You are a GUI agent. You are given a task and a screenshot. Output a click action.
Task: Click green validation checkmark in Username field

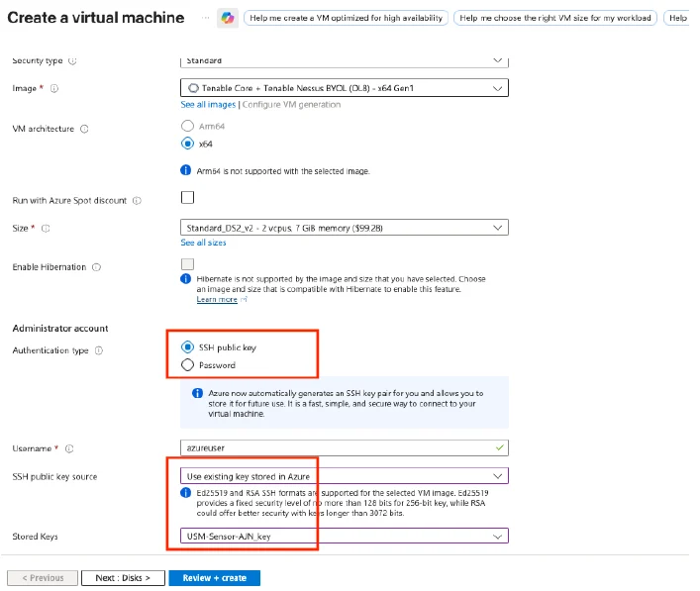[x=500, y=447]
